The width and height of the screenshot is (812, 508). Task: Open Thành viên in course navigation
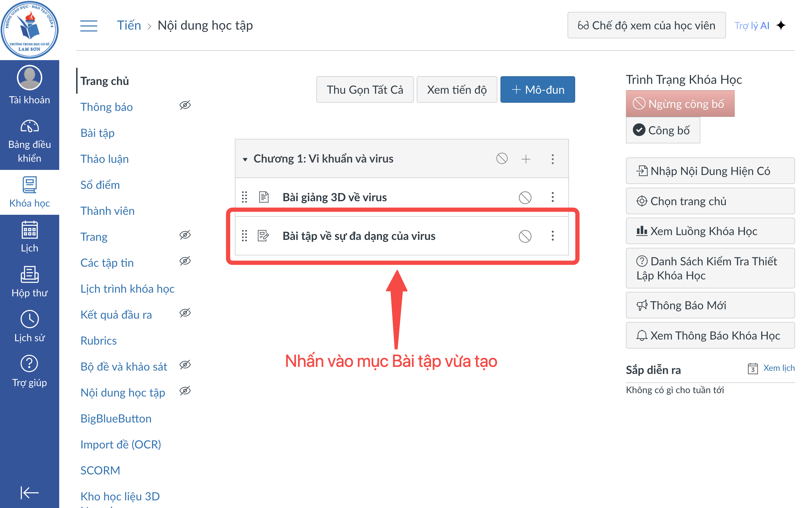click(107, 211)
